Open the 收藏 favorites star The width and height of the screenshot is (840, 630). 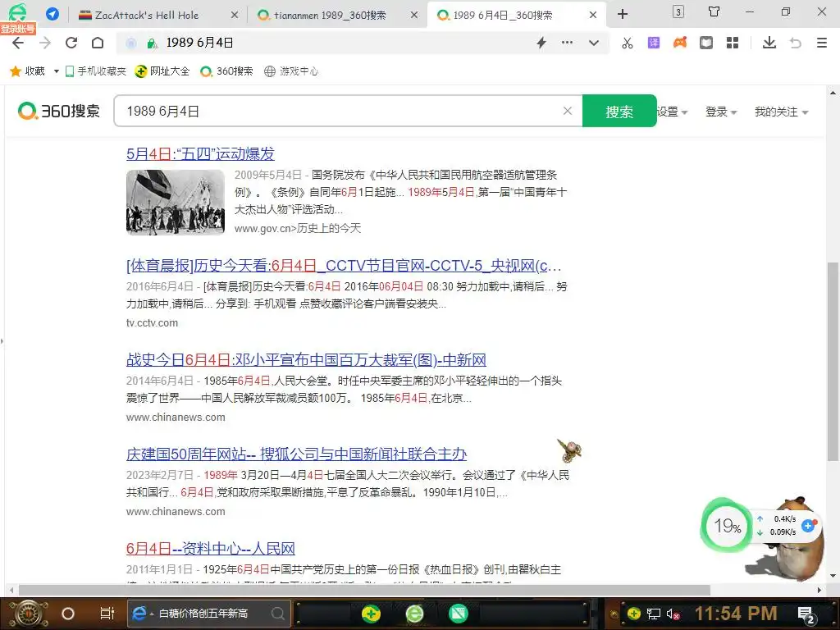[x=16, y=71]
